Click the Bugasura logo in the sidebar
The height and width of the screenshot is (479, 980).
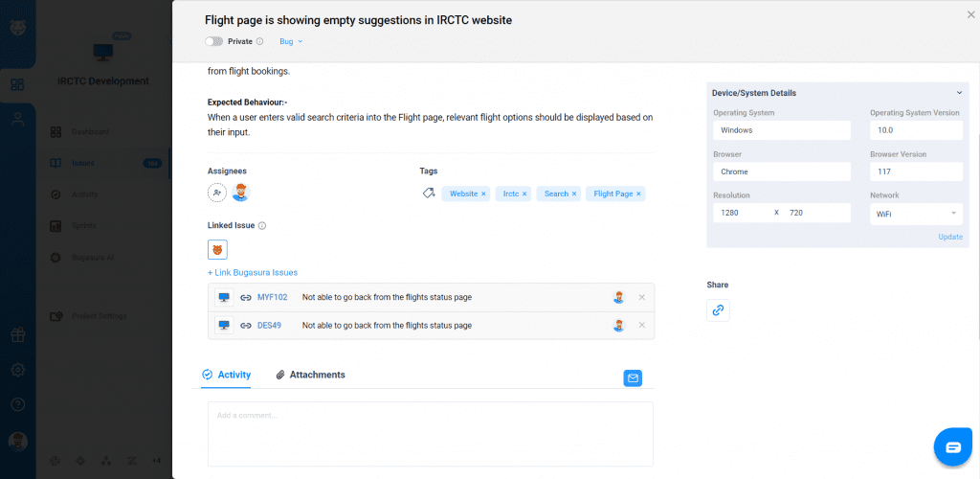point(18,29)
